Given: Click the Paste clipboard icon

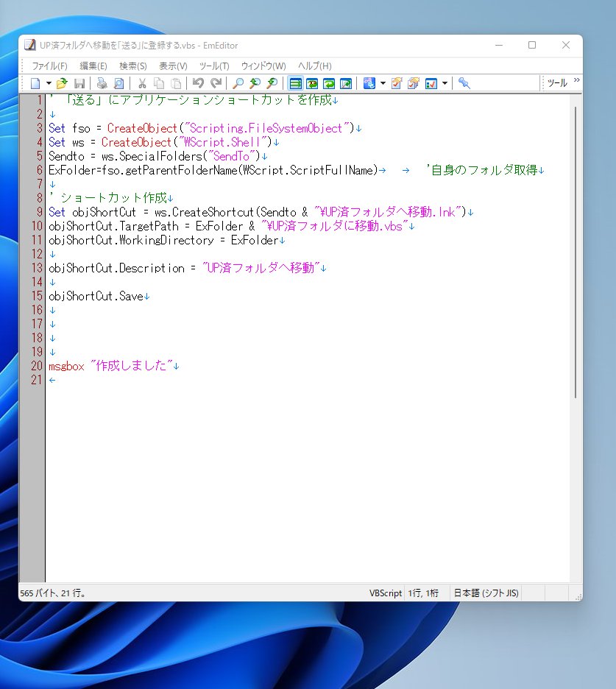Looking at the screenshot, I should pyautogui.click(x=176, y=83).
